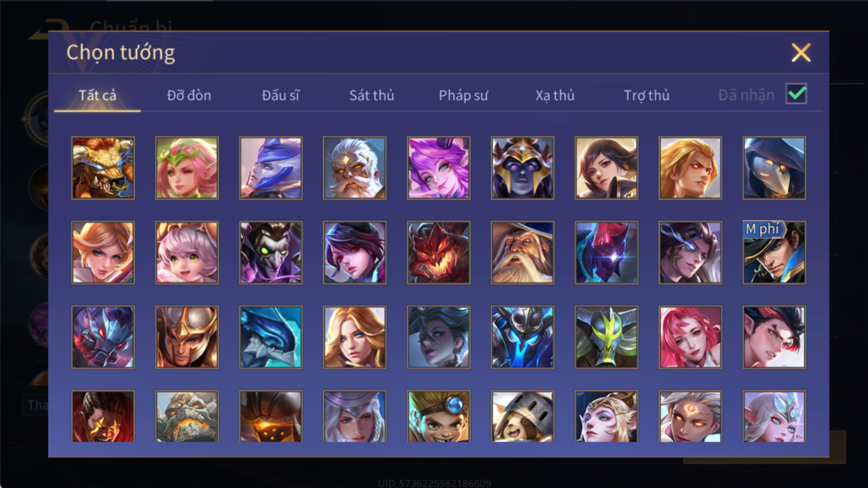This screenshot has height=488, width=868.
Task: Filter heroes by 'Sát thủ'
Action: pyautogui.click(x=371, y=95)
